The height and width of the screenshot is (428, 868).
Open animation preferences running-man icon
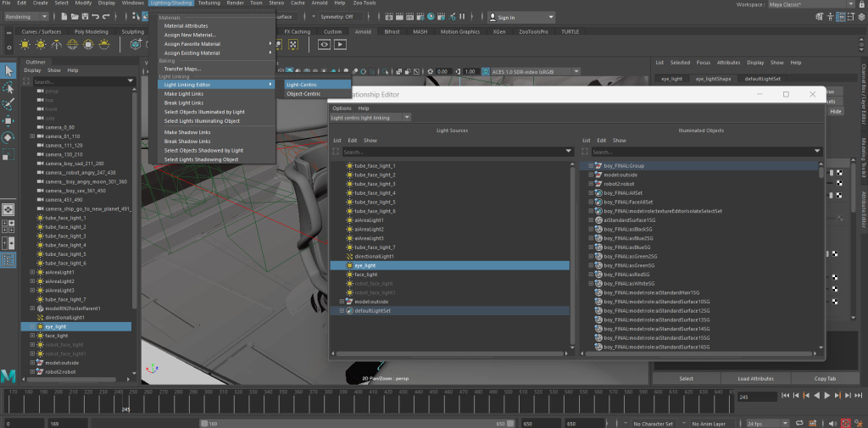(x=859, y=424)
